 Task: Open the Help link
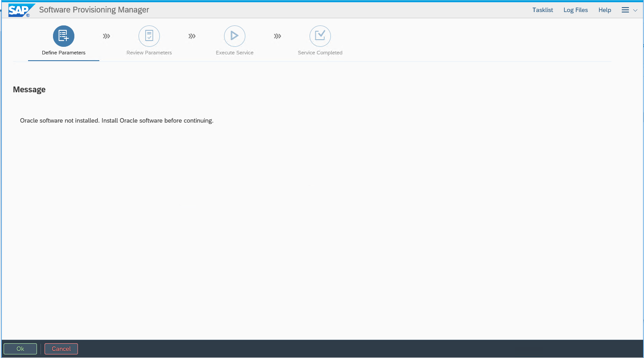pos(605,10)
